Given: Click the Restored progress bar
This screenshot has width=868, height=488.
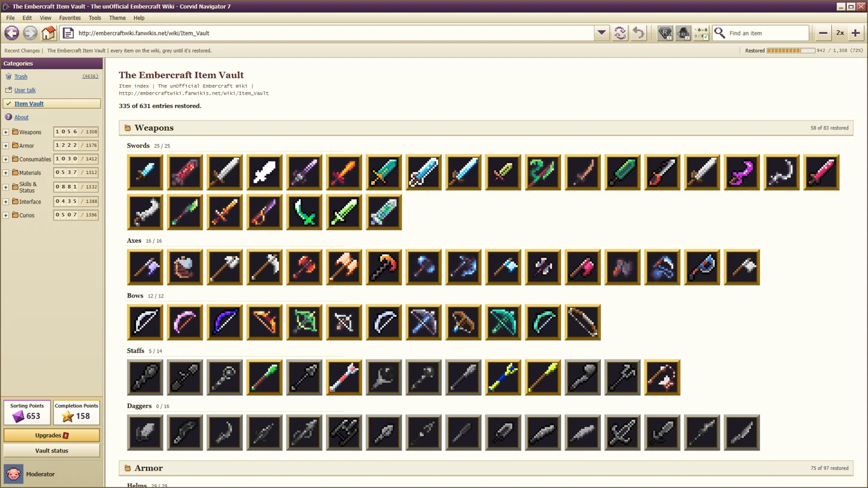Looking at the screenshot, I should 791,51.
